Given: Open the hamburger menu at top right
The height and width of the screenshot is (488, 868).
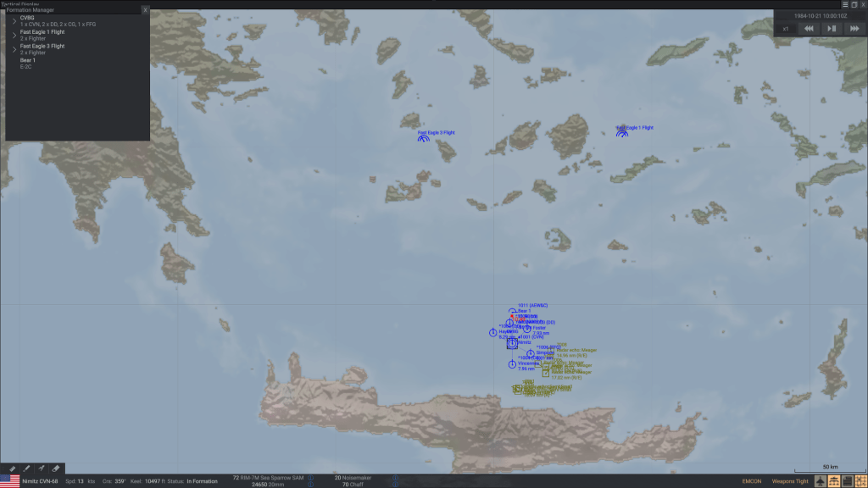Looking at the screenshot, I should click(845, 4).
